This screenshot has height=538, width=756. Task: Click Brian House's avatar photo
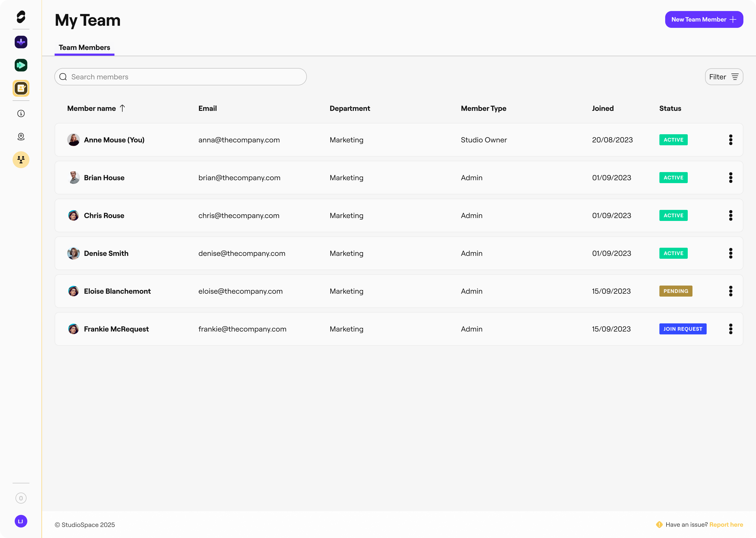coord(73,178)
